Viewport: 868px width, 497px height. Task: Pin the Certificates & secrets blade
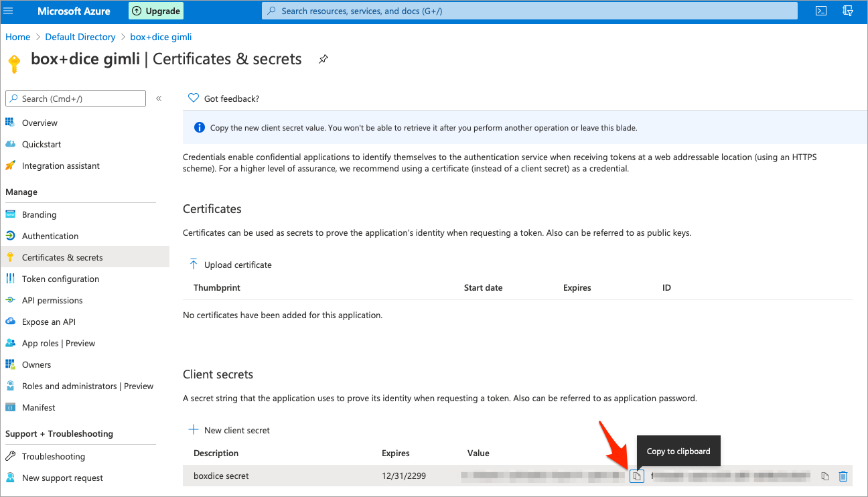tap(323, 59)
